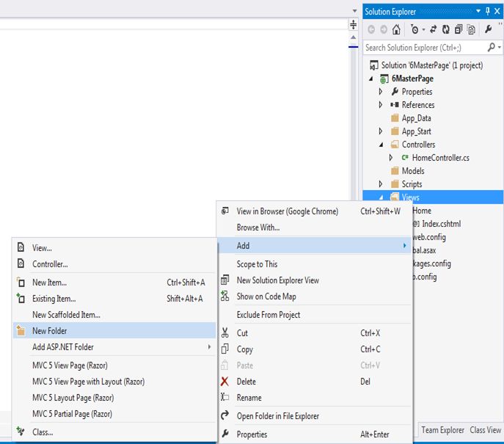This screenshot has height=444, width=504.
Task: Expand the References node
Action: [x=381, y=105]
